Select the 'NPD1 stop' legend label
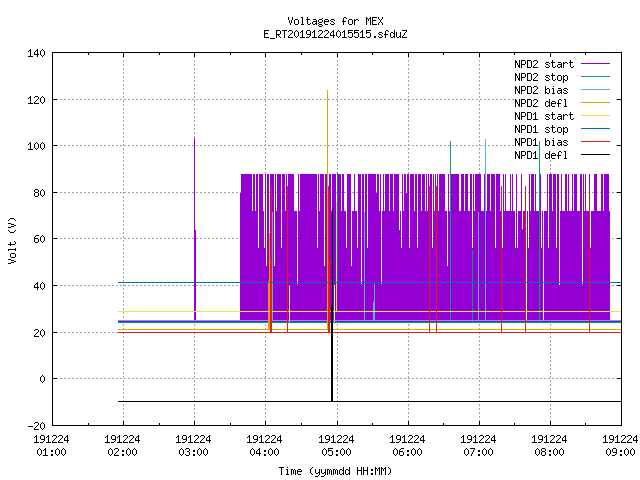Screen dimensions: 640x480 pos(541,129)
